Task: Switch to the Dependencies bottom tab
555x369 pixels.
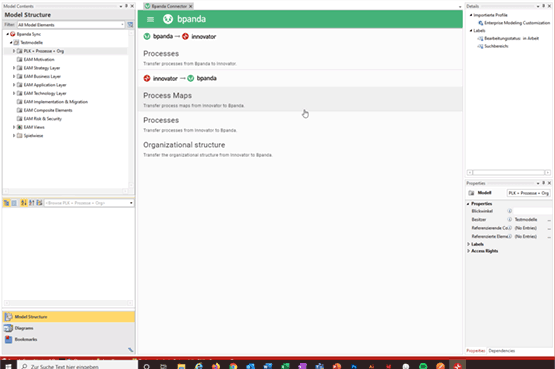Action: (502, 351)
